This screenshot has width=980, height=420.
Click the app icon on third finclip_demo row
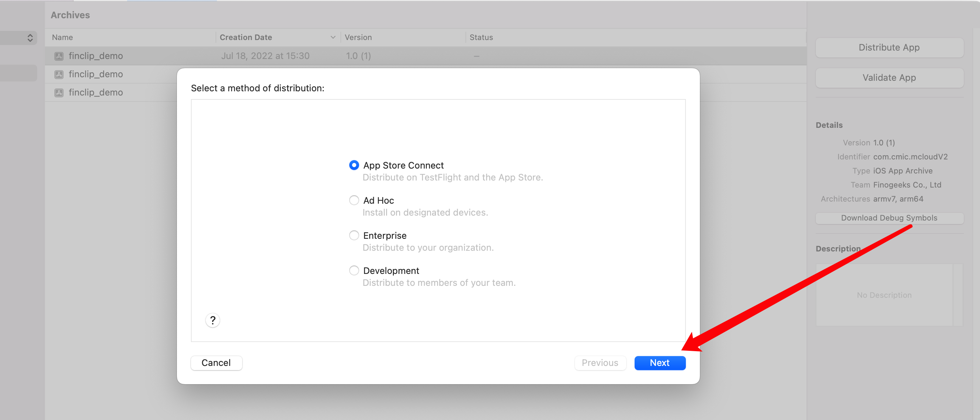59,92
